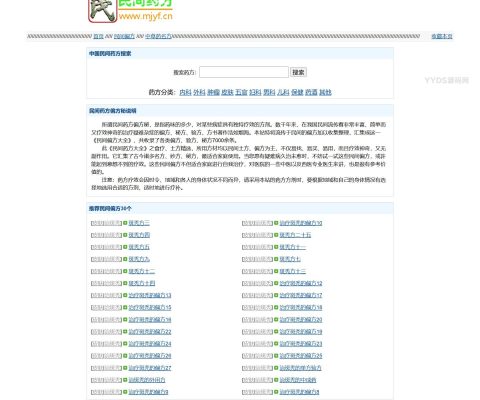Viewport: 480px width, 400px height.
Task: Click green bullet icon beside 斑秃方二十五
Action: (276, 235)
